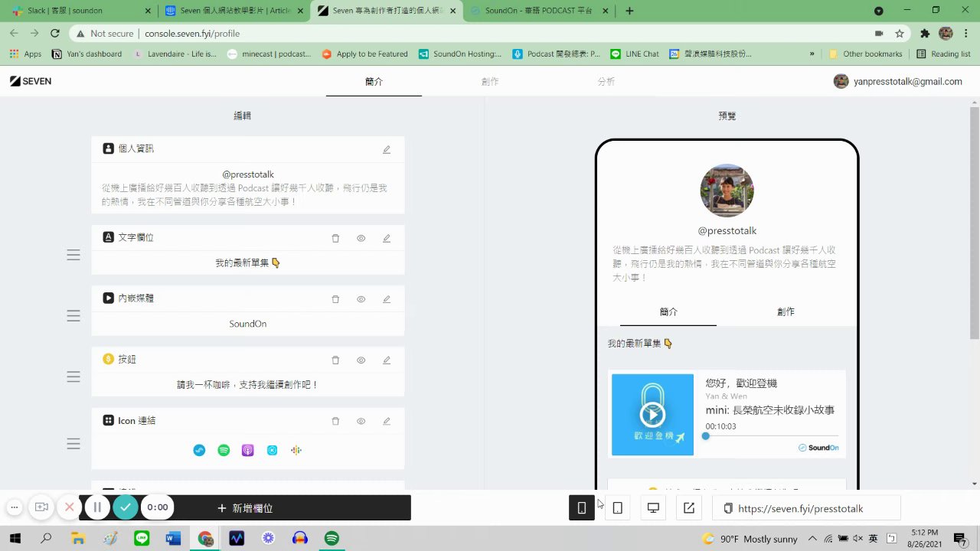Screen dimensions: 980x551
Task: Finish recording with the green checkmark
Action: coord(126,507)
